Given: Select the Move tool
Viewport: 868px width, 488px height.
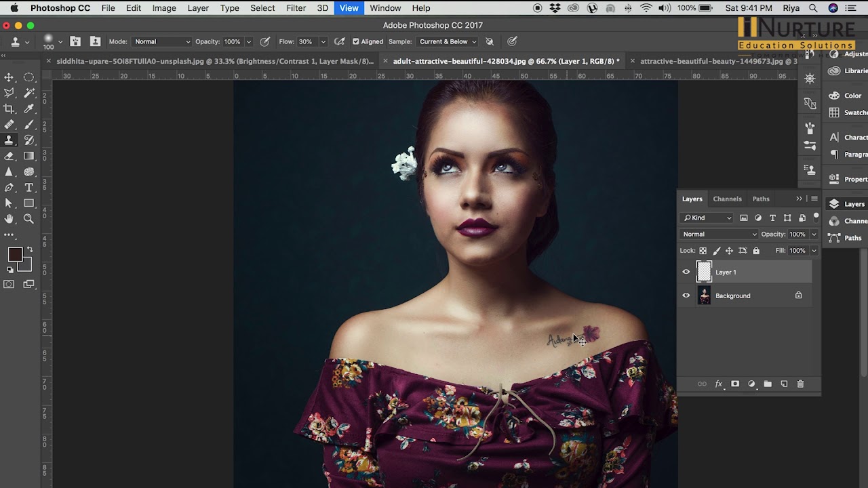Looking at the screenshot, I should [9, 77].
